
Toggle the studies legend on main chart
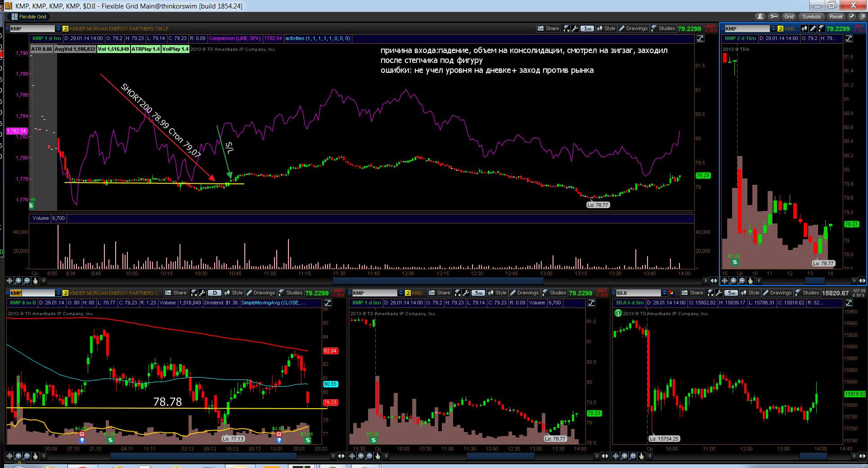click(701, 39)
